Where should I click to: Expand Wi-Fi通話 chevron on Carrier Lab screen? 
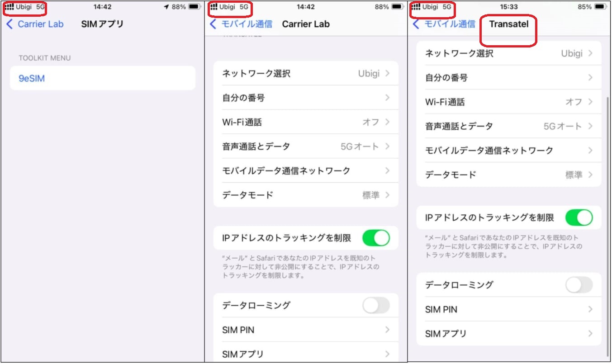coord(387,122)
